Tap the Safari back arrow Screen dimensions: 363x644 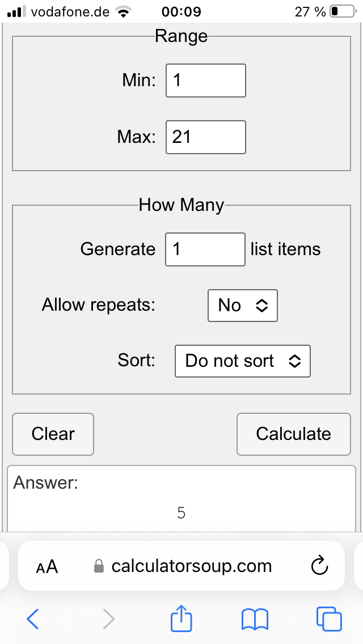pyautogui.click(x=32, y=618)
